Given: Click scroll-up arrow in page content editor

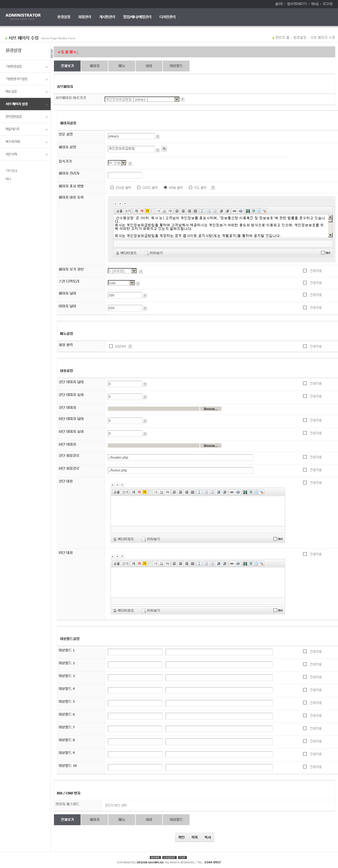Looking at the screenshot, I should pos(330,217).
